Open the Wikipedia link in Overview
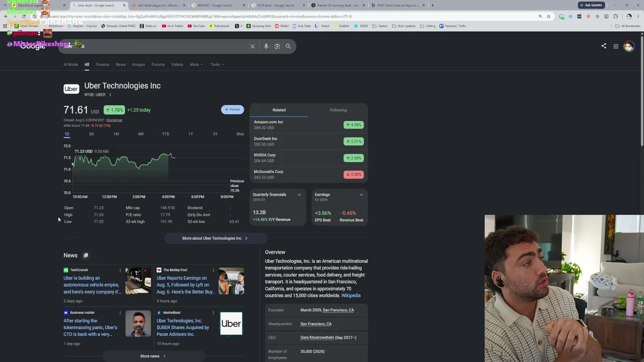The height and width of the screenshot is (362, 644). pyautogui.click(x=351, y=296)
